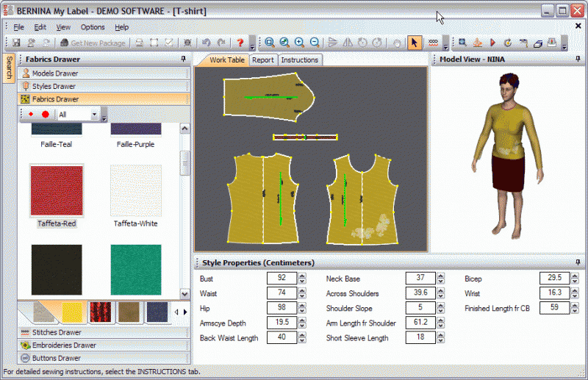The height and width of the screenshot is (380, 588).
Task: Click the mirror flip triangles icon
Action: [348, 43]
